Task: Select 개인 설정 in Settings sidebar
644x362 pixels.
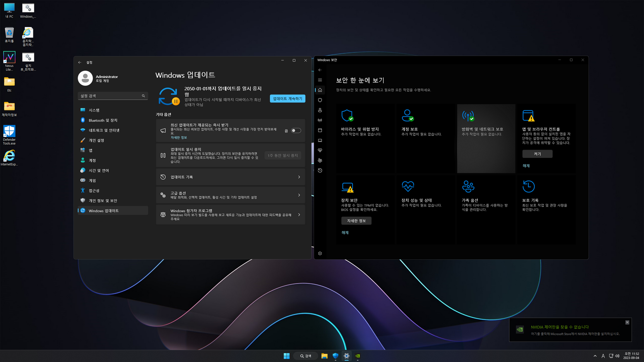Action: point(113,140)
